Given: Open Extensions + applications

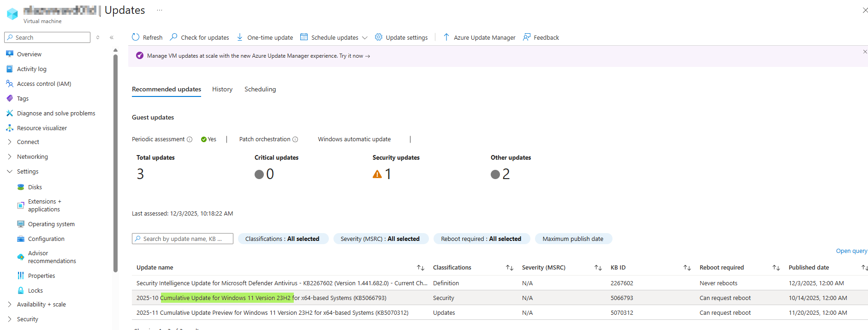Looking at the screenshot, I should [x=44, y=205].
